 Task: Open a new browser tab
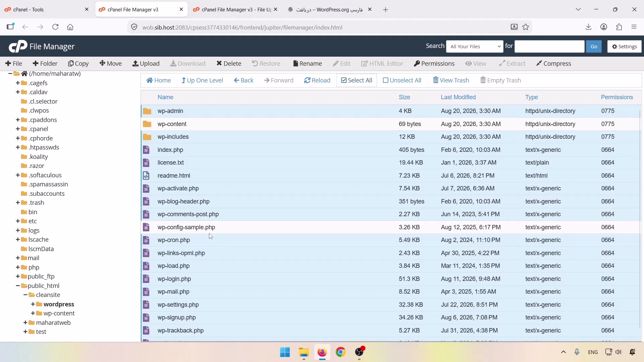tap(386, 10)
